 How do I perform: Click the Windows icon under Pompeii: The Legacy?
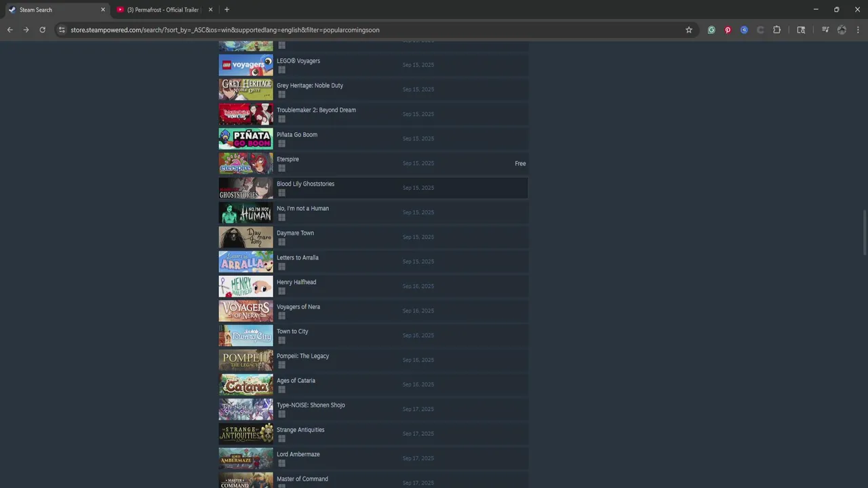point(281,365)
